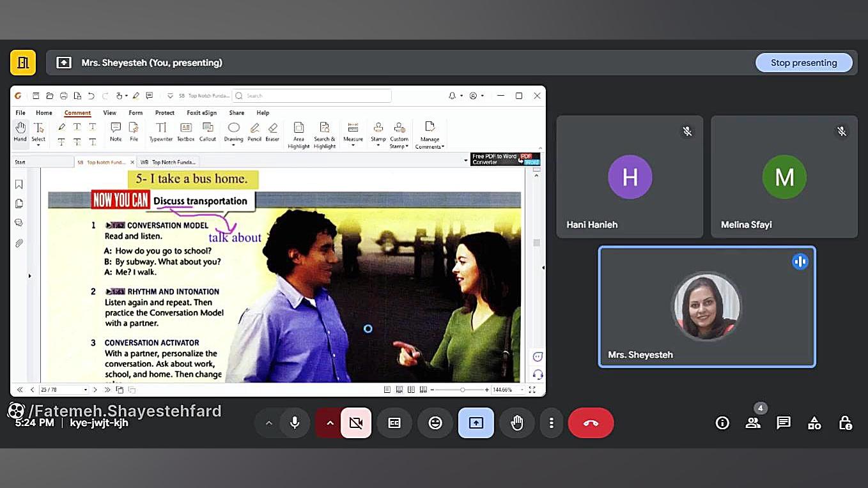Show everyone participants panel
Viewport: 868px width, 488px height.
753,423
